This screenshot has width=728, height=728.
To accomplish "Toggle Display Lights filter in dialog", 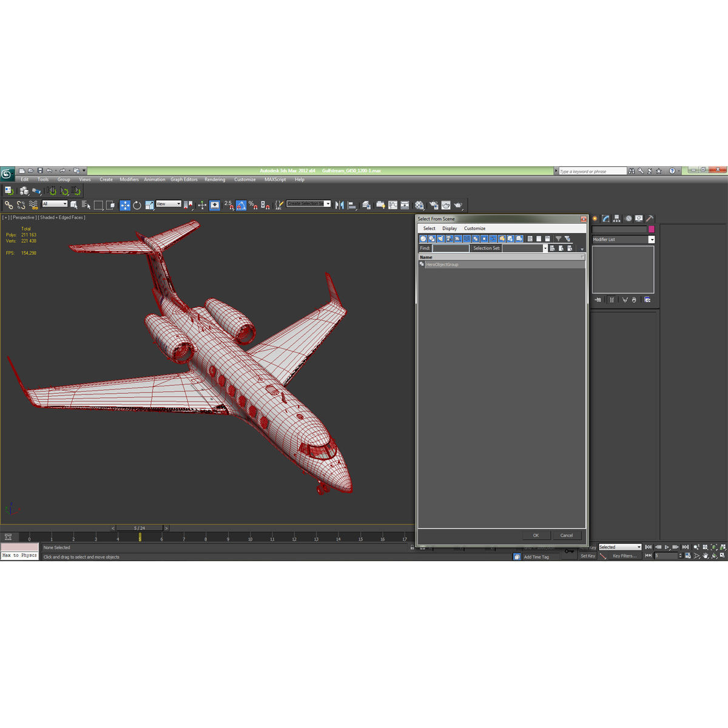I will point(440,239).
